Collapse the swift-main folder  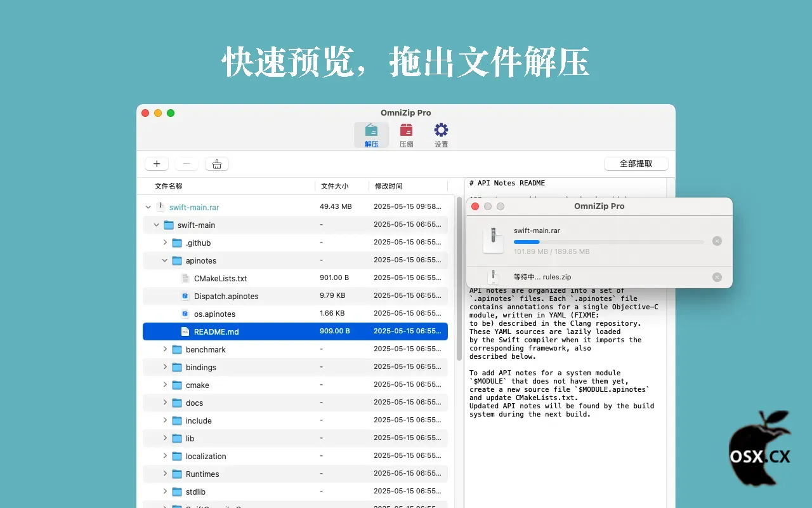coord(157,225)
